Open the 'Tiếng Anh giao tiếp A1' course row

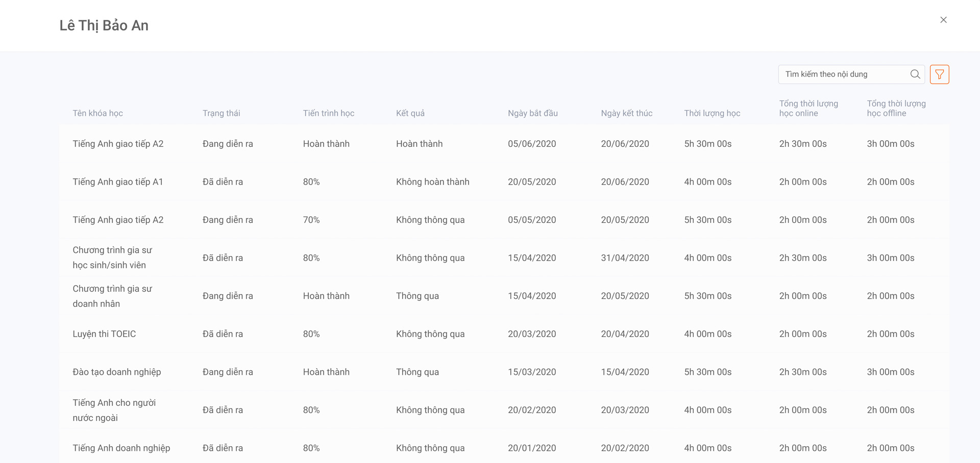(118, 182)
